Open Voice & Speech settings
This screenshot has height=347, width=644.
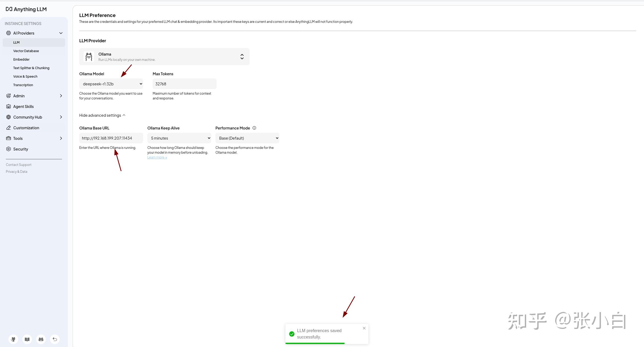point(25,77)
